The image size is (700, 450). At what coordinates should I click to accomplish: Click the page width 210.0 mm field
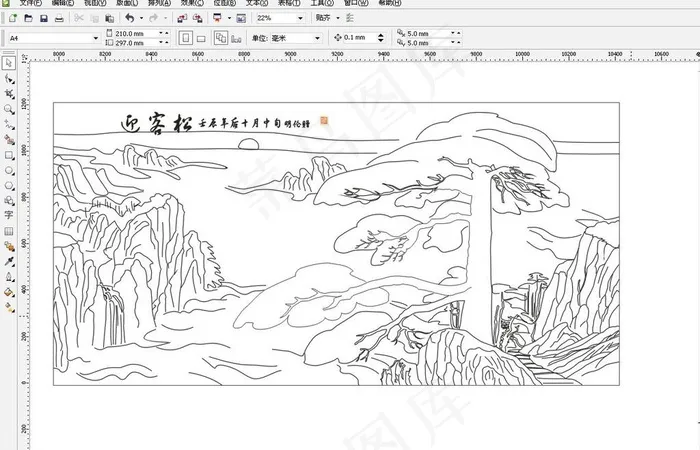133,34
